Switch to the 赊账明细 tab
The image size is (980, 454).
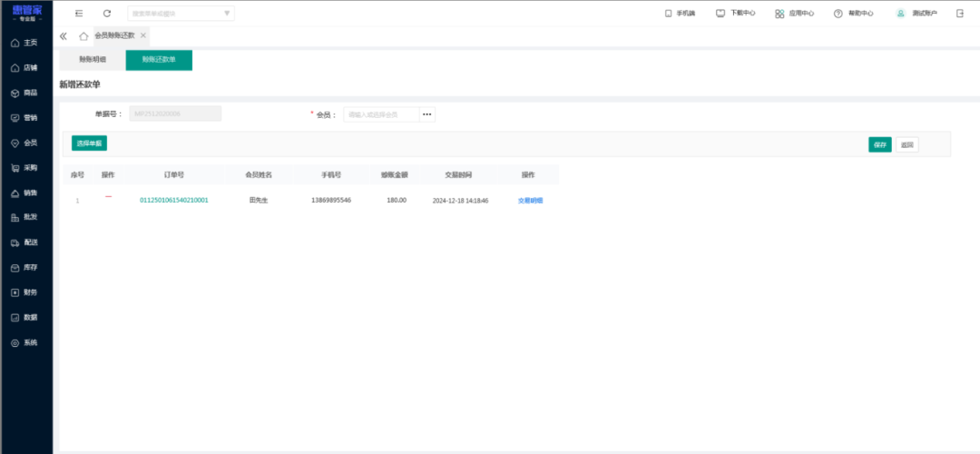click(93, 60)
